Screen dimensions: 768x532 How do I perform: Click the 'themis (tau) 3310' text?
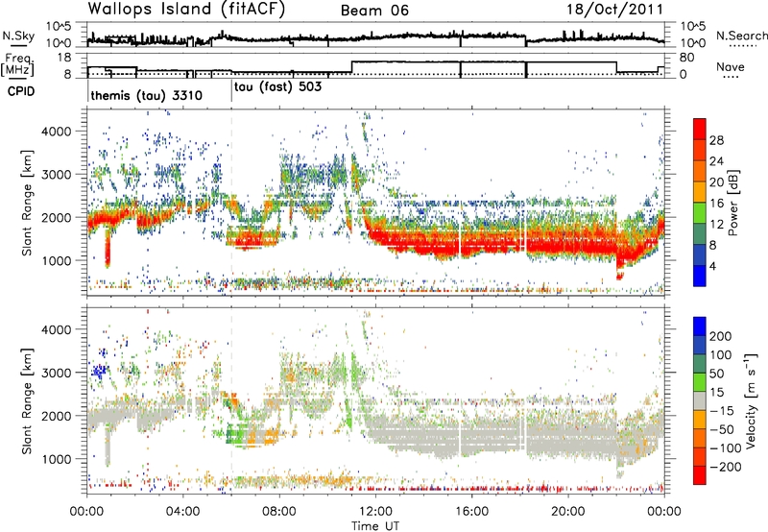click(147, 95)
